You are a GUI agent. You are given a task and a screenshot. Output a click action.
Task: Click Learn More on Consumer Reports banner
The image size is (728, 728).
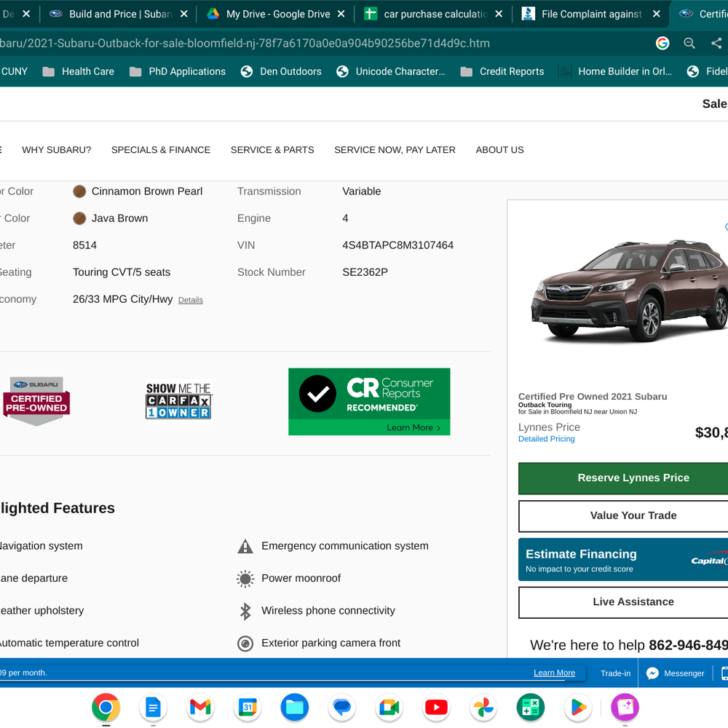pyautogui.click(x=414, y=427)
